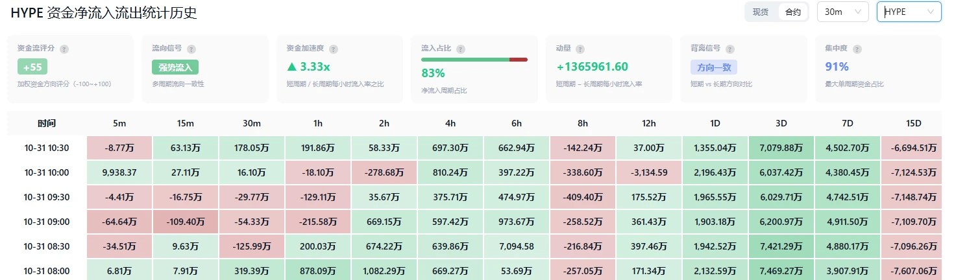Click the 91% concentration value
980x280 pixels.
click(837, 67)
